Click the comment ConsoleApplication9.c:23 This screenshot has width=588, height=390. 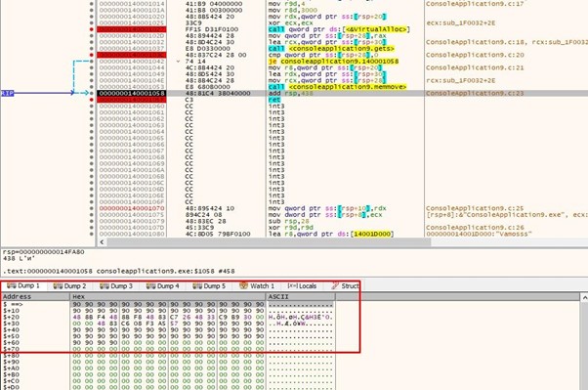click(x=475, y=93)
